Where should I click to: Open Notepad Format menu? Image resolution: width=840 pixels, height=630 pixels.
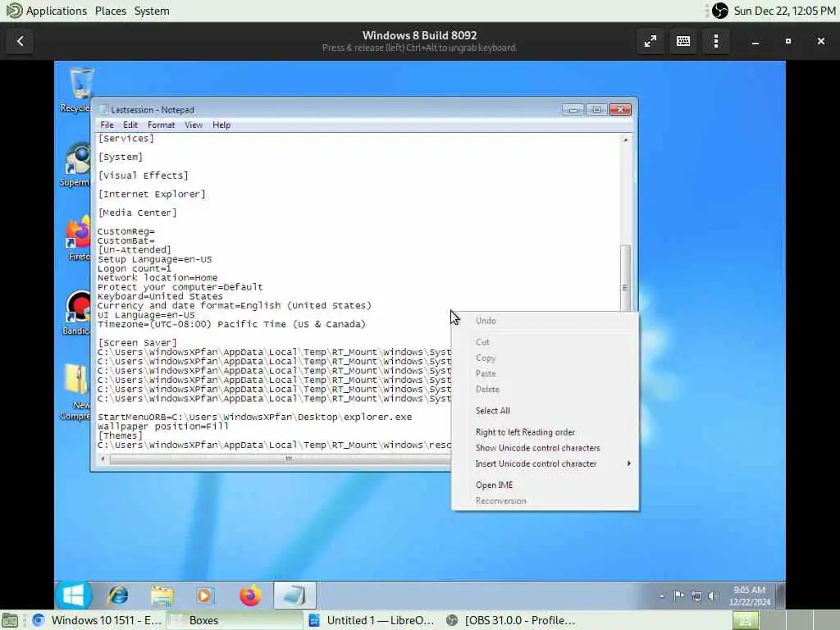click(x=162, y=125)
